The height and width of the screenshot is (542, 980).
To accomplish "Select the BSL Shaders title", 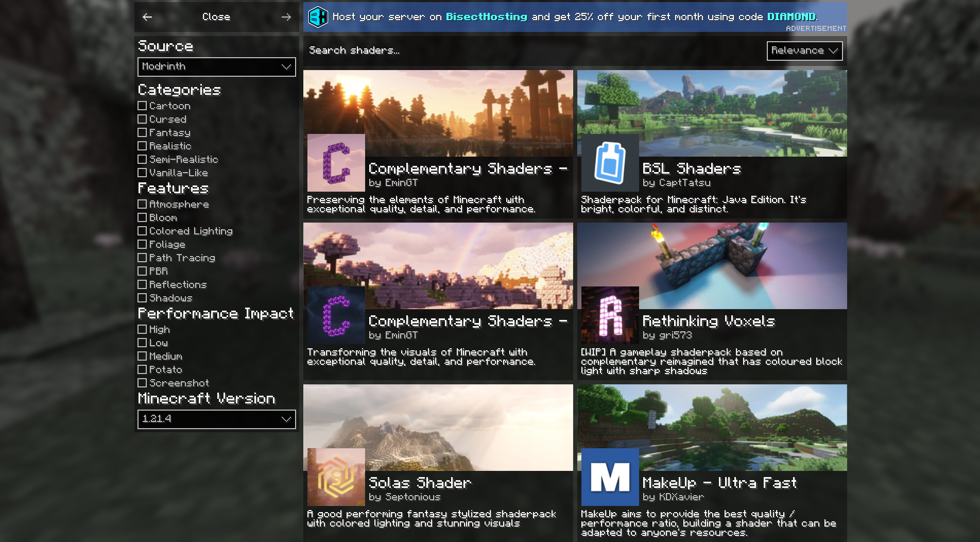I will 692,168.
